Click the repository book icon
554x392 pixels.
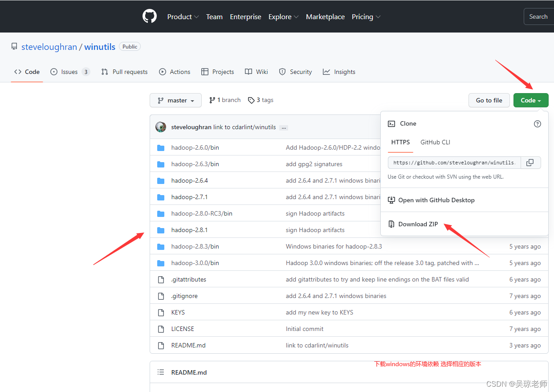(x=14, y=47)
